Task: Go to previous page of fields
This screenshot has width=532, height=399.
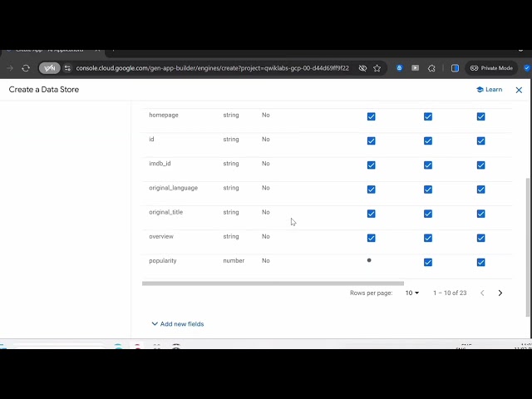Action: click(482, 293)
